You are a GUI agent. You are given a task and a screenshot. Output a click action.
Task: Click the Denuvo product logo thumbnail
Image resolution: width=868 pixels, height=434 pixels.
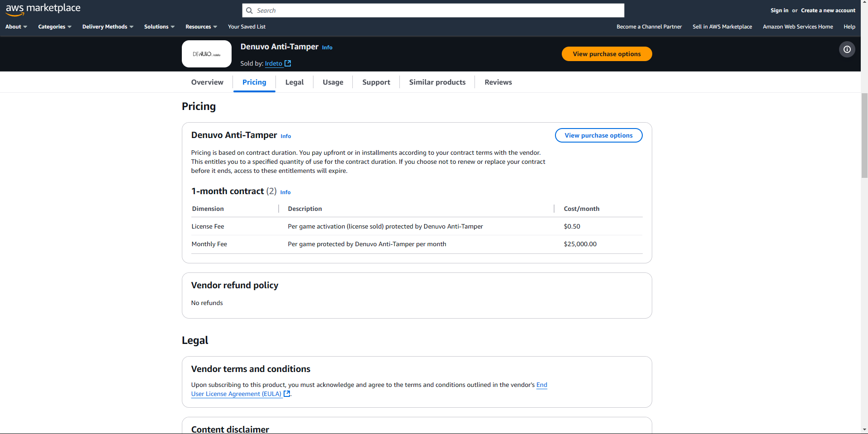tap(207, 54)
